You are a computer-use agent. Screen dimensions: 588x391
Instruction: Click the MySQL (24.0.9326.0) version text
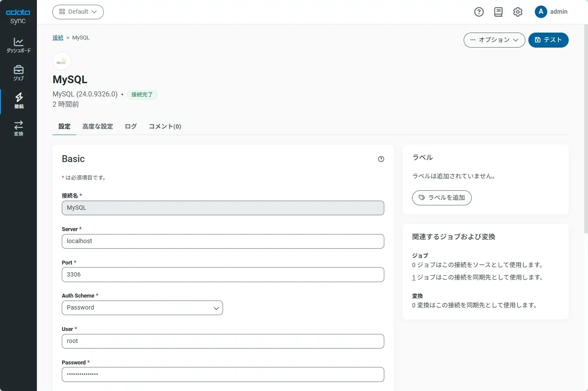coord(85,94)
